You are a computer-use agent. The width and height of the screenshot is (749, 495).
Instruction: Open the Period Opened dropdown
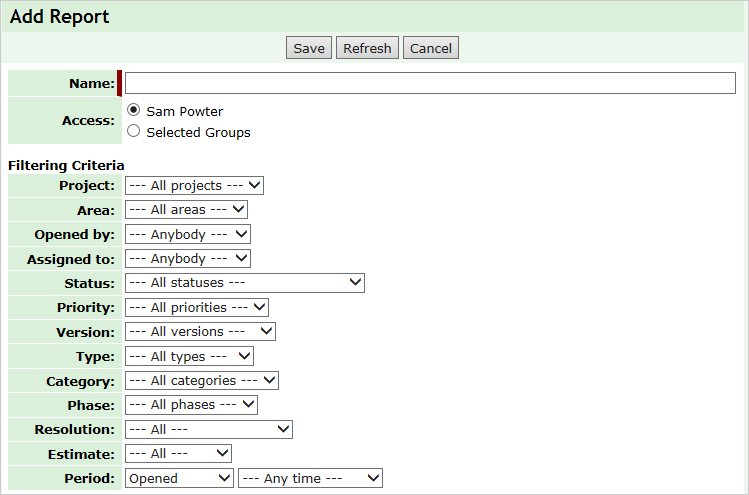point(179,478)
